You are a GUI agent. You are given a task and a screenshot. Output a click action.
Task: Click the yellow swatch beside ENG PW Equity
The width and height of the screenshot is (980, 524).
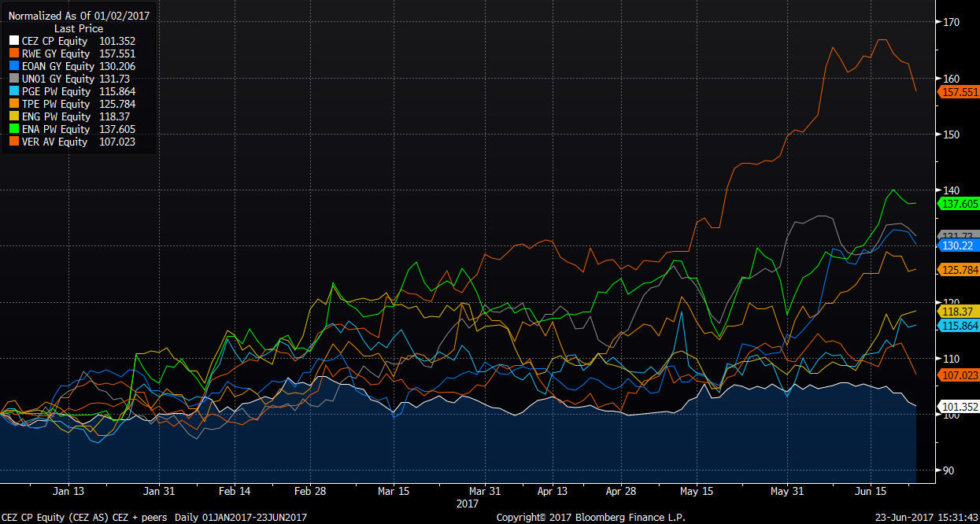tap(13, 116)
